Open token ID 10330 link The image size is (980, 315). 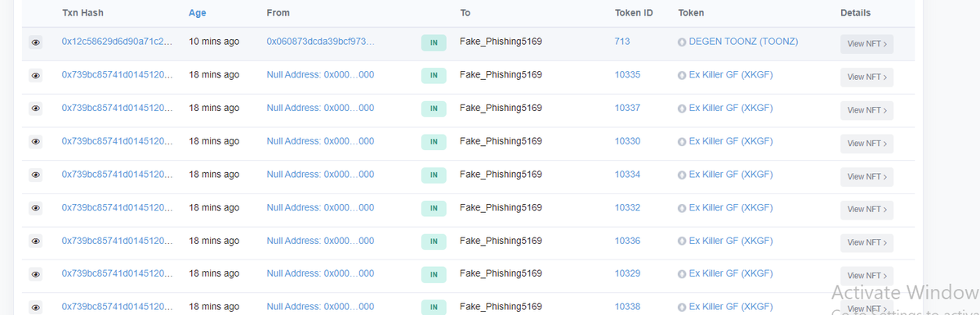pos(627,141)
